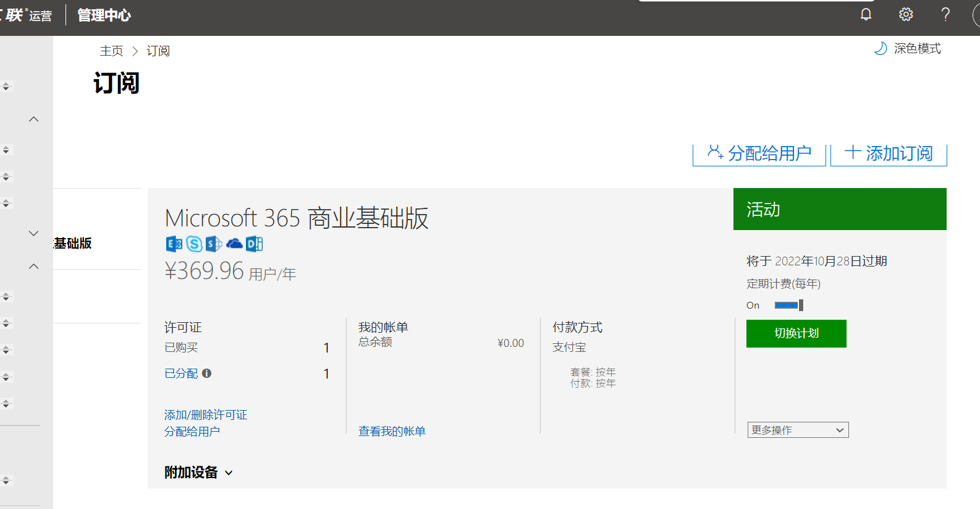This screenshot has height=509, width=980.
Task: Click the ¥0.00 balance amount
Action: 510,343
